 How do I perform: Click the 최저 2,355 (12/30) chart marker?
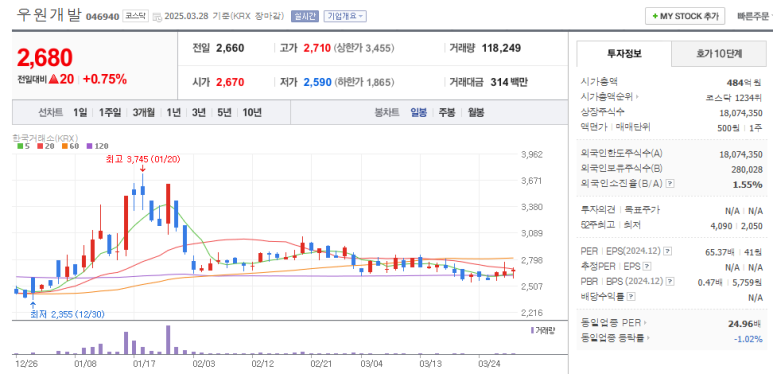pos(67,314)
